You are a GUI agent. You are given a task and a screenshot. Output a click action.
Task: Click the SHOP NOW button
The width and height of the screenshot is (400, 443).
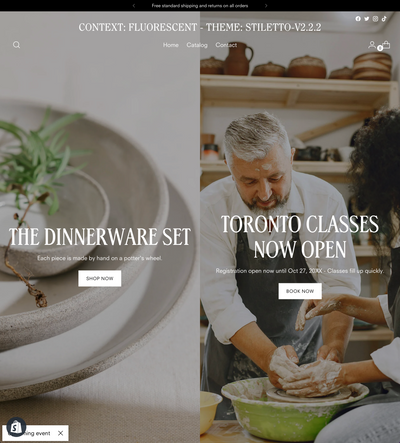coord(100,278)
